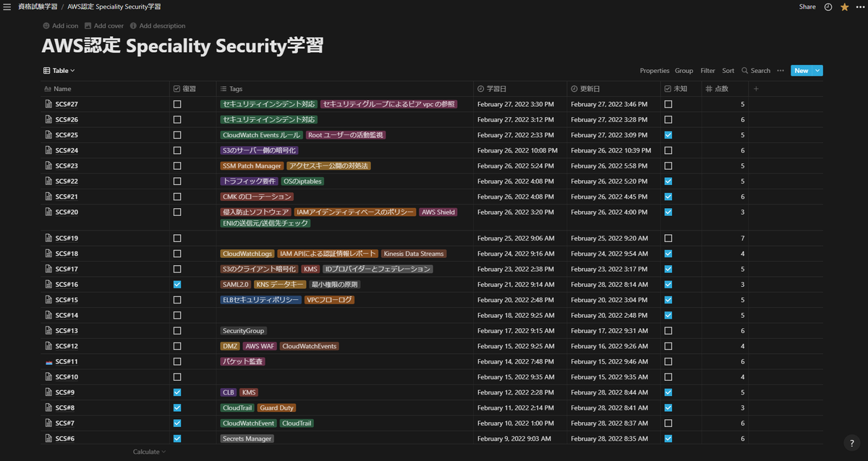Open the Calculate dropdown below the table
Image resolution: width=868 pixels, height=461 pixels.
[149, 452]
